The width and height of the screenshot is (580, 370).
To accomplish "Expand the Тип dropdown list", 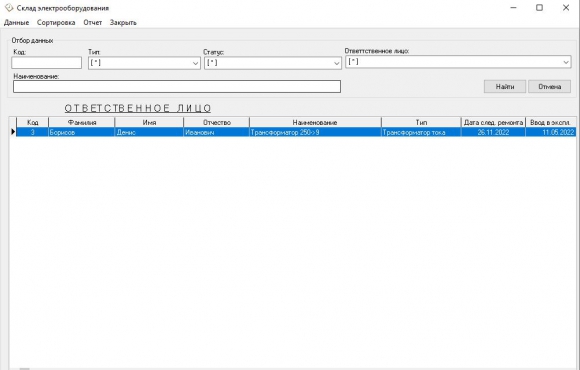I will click(195, 63).
